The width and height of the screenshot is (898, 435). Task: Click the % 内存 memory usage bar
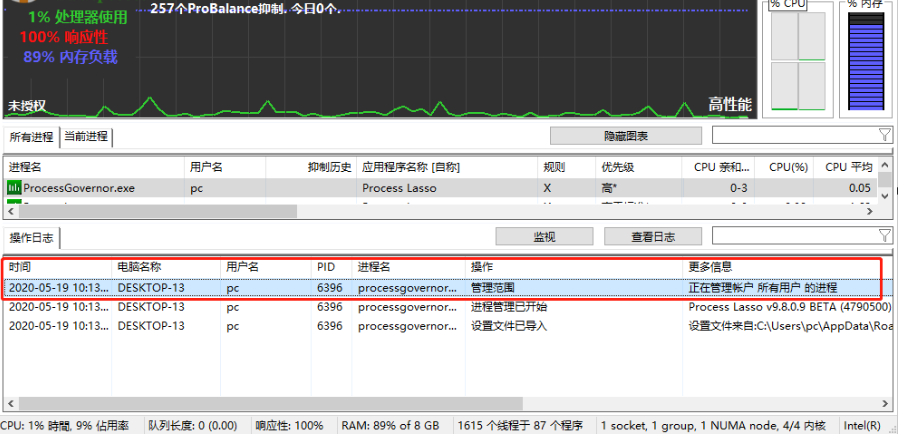click(866, 62)
